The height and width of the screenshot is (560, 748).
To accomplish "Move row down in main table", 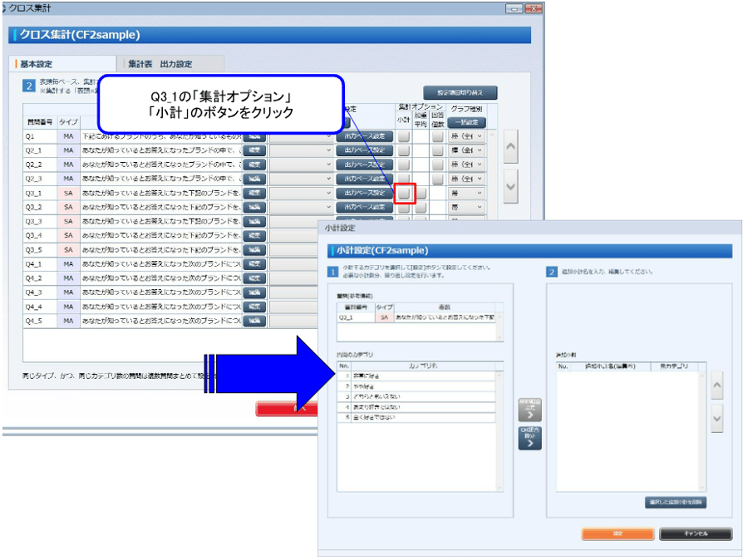I will (511, 186).
